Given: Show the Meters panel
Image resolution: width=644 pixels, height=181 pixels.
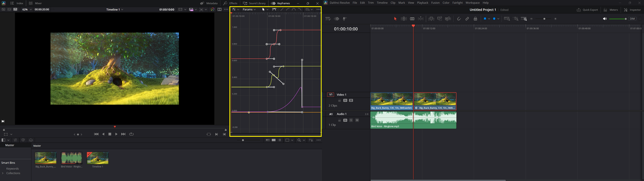Looking at the screenshot, I should (610, 10).
